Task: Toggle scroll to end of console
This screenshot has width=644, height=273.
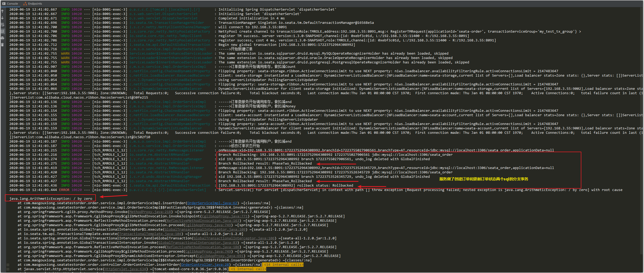Action: pyautogui.click(x=2, y=31)
